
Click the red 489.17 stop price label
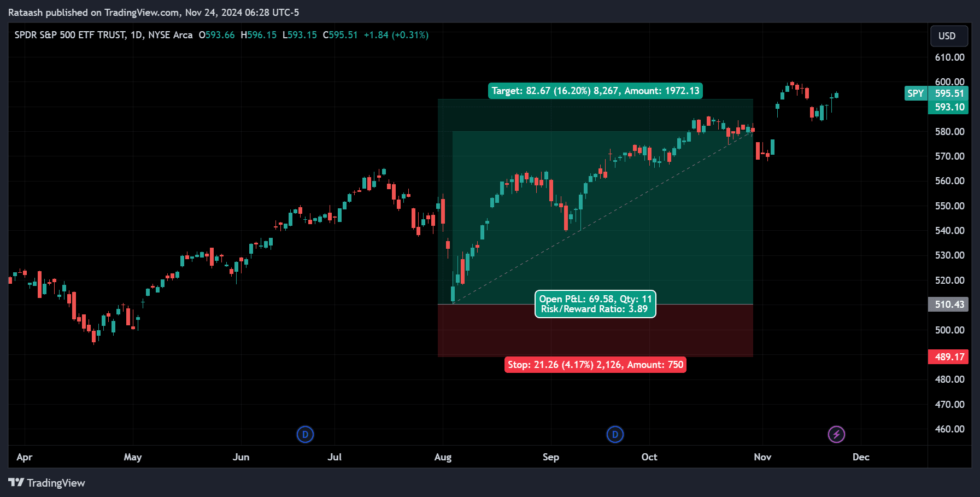948,356
